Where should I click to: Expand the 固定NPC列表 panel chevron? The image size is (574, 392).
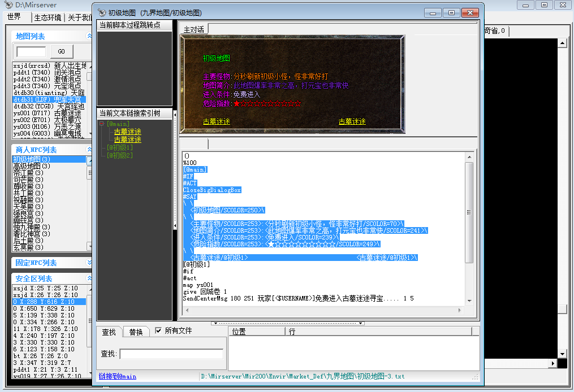click(89, 263)
